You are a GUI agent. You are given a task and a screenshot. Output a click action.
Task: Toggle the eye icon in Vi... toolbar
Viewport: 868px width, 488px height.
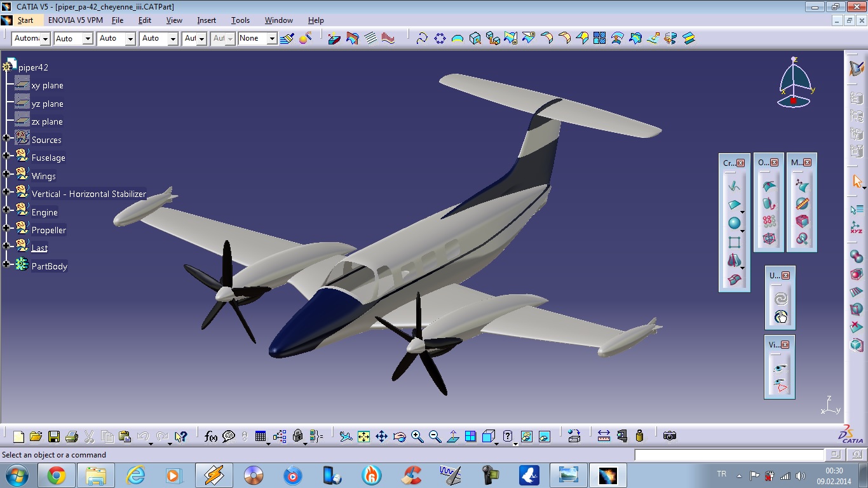click(x=780, y=368)
